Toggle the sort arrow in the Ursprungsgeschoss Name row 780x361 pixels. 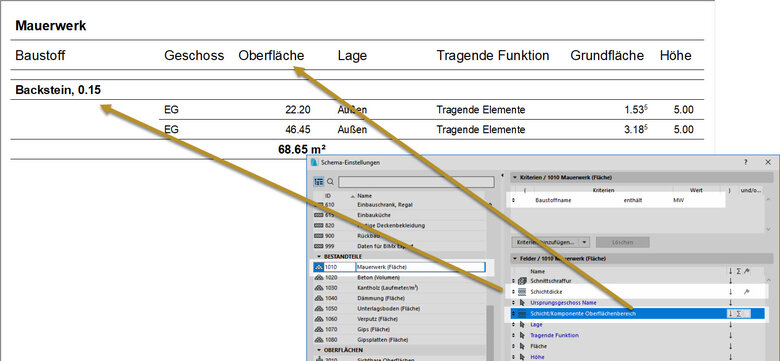730,303
